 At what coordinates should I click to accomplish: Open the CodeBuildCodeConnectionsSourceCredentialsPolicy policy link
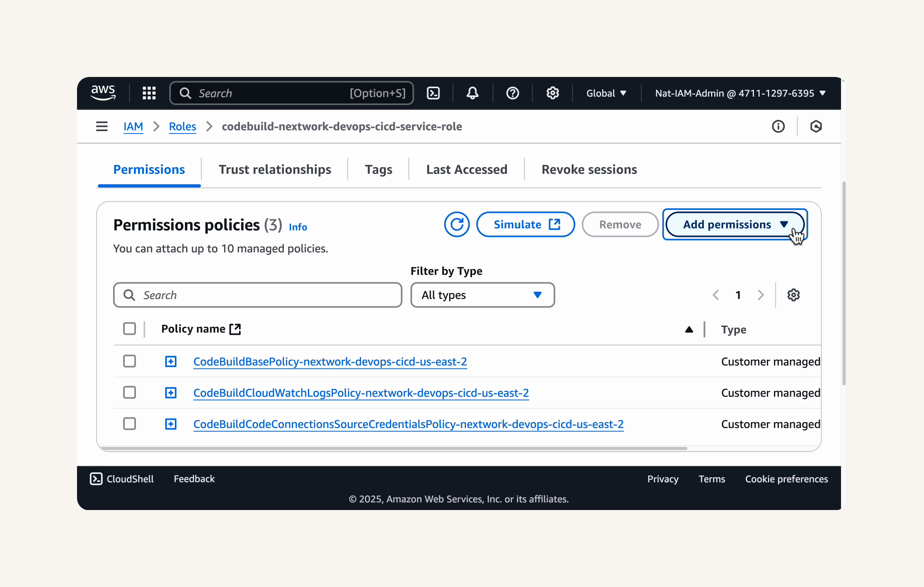click(408, 424)
